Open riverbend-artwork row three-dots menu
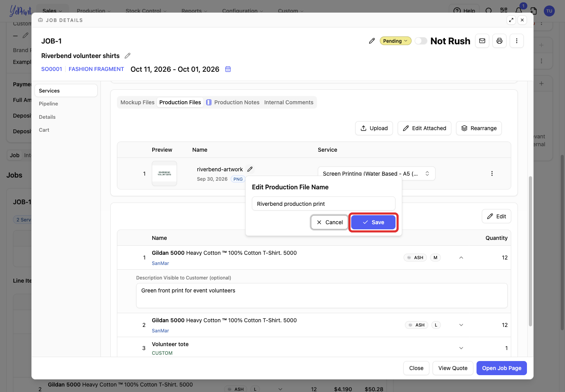 [x=492, y=174]
